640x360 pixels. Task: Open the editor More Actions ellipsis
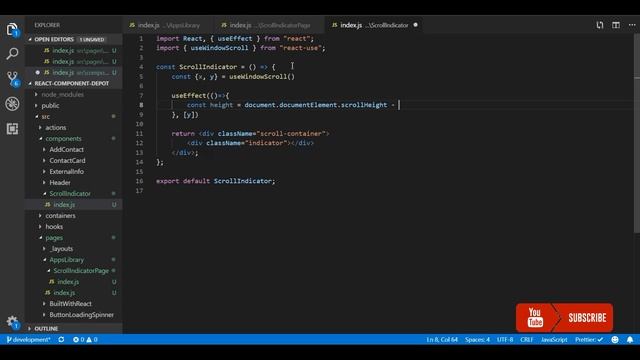coord(632,25)
